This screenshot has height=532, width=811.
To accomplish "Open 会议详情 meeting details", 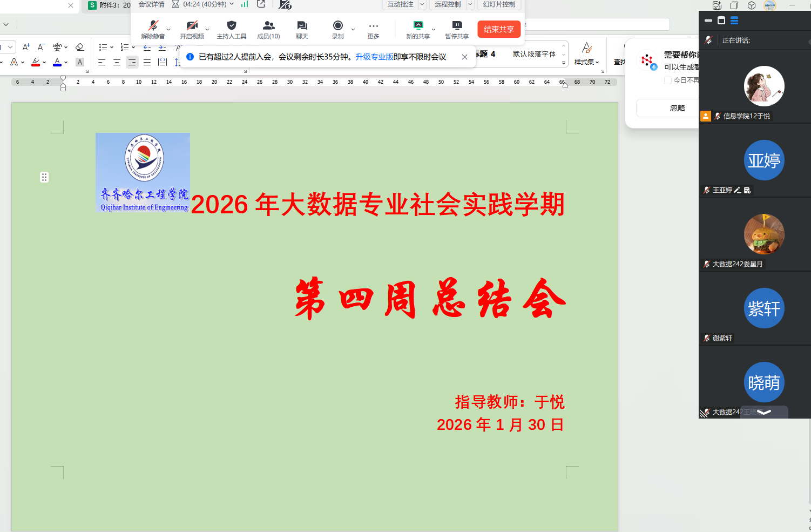I will click(x=151, y=4).
